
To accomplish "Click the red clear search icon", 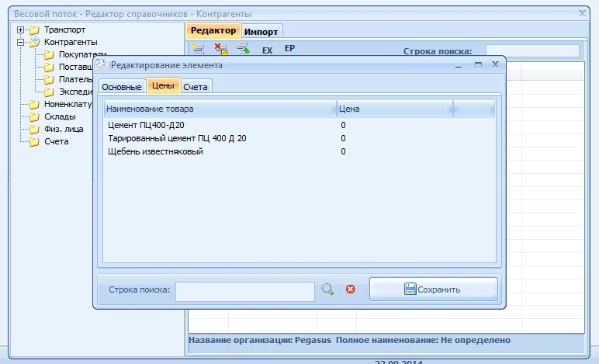I will click(x=350, y=289).
